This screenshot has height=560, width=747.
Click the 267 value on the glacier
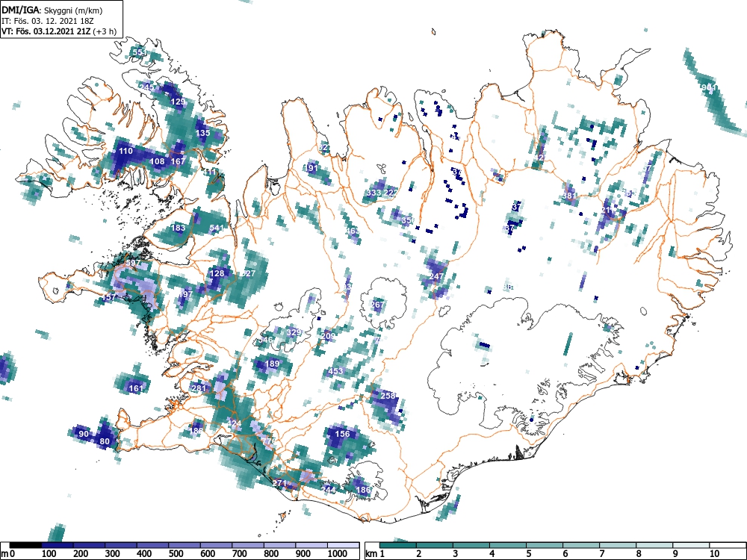(376, 305)
